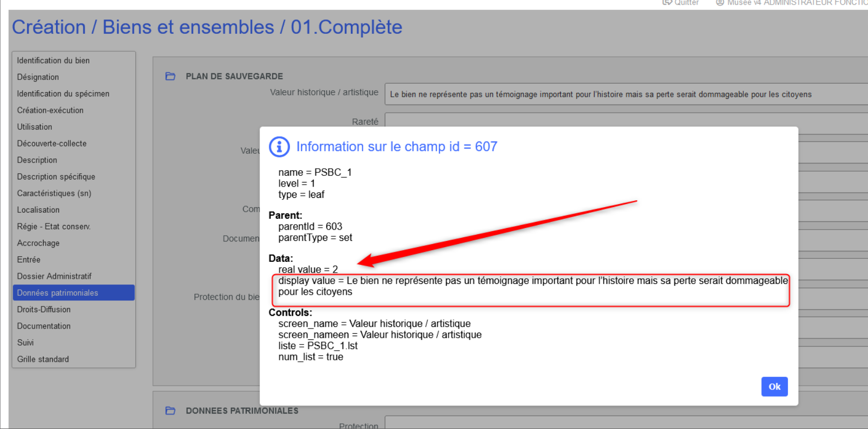Open Dossier Administratif in sidebar
This screenshot has width=868, height=429.
click(54, 276)
